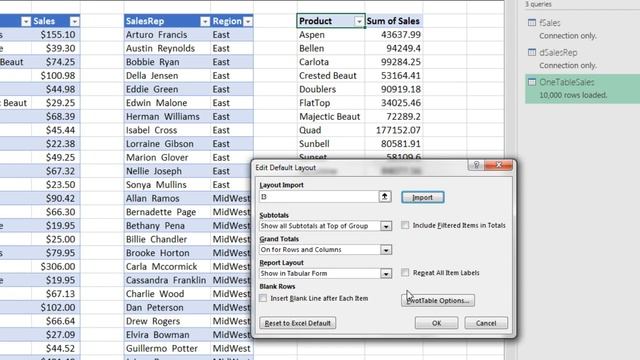Select the $306.00 sales cell
The height and width of the screenshot is (360, 640).
(x=56, y=267)
